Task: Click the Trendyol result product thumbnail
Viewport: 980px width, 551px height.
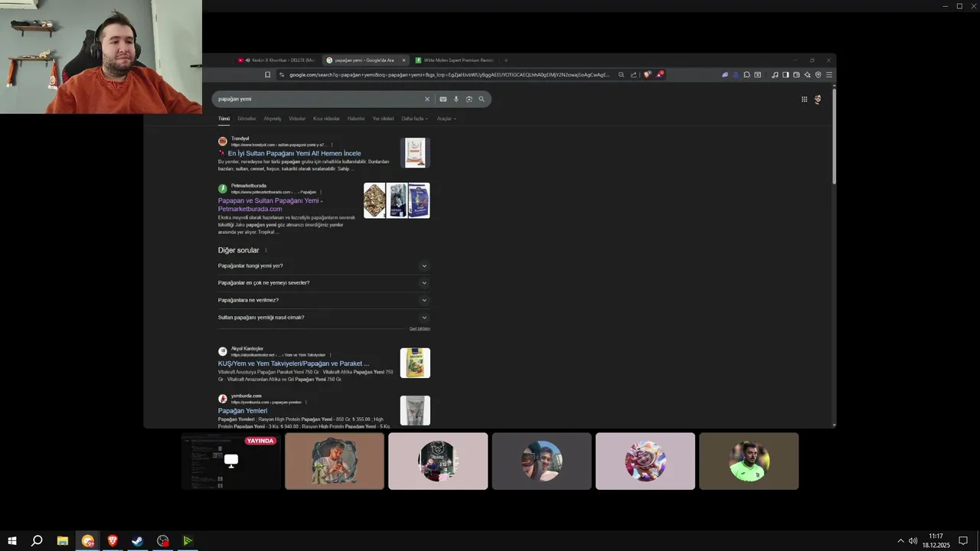Action: click(415, 152)
